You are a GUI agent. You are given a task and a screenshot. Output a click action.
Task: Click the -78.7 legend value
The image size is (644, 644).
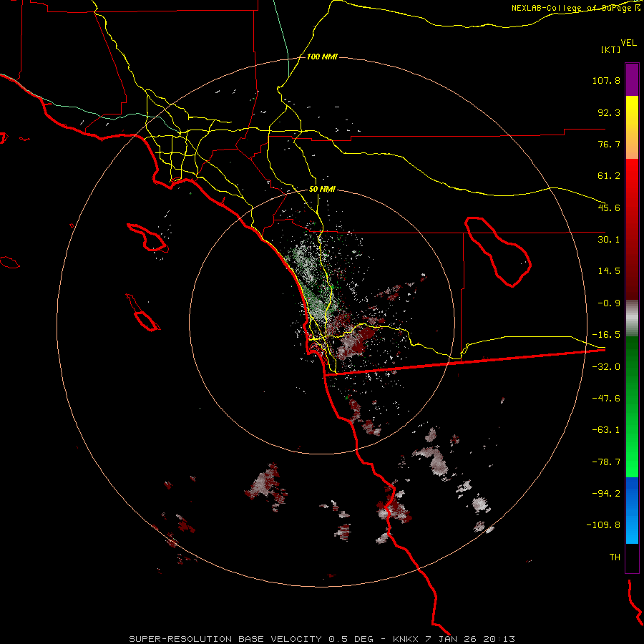coord(606,462)
